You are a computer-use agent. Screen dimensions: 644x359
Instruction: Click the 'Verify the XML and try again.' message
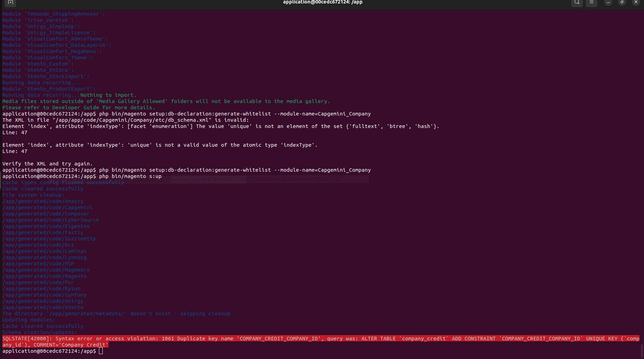(48, 164)
